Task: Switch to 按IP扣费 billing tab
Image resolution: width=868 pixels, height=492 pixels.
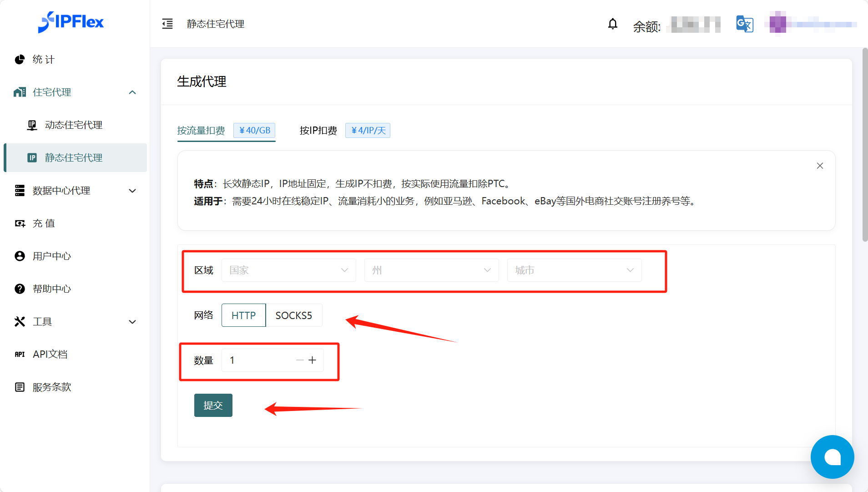Action: 318,131
